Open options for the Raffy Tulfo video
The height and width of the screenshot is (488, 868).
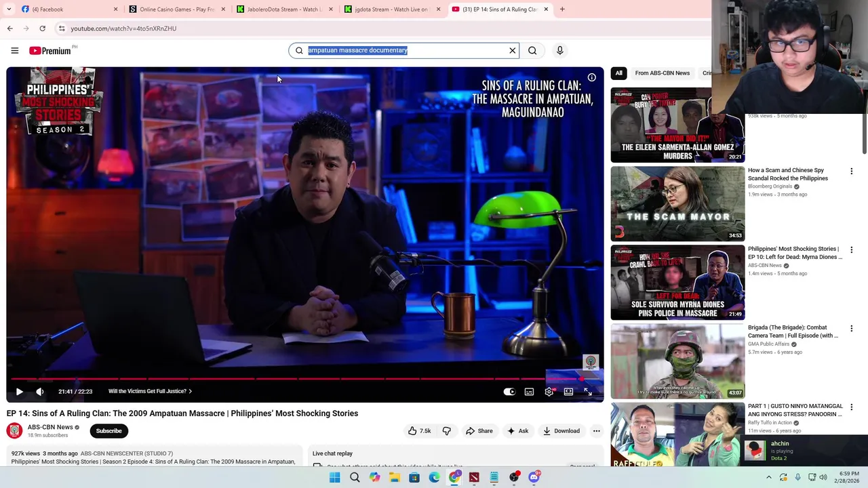(x=852, y=407)
